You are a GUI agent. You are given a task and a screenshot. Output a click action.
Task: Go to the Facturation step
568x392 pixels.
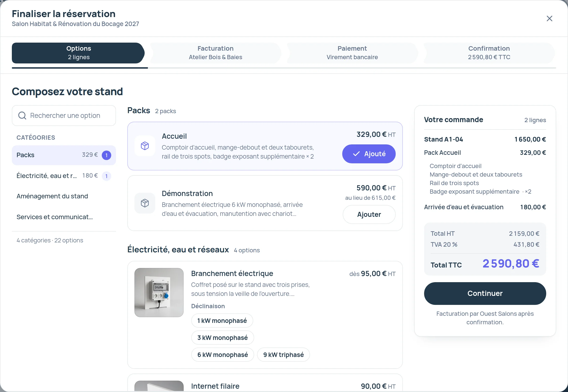(x=215, y=53)
